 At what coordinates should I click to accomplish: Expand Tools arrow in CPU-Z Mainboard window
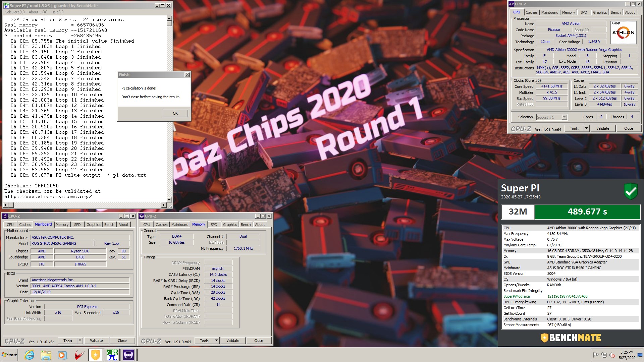click(80, 341)
